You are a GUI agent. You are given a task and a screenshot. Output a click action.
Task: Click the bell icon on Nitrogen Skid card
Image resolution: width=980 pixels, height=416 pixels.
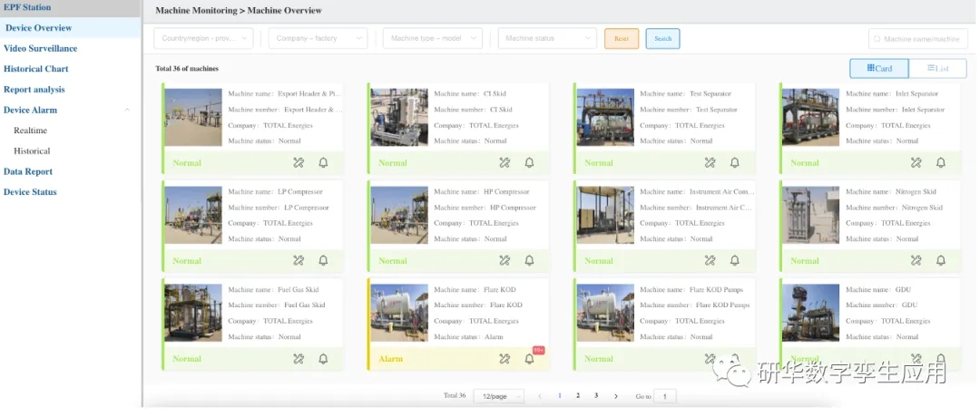point(941,261)
